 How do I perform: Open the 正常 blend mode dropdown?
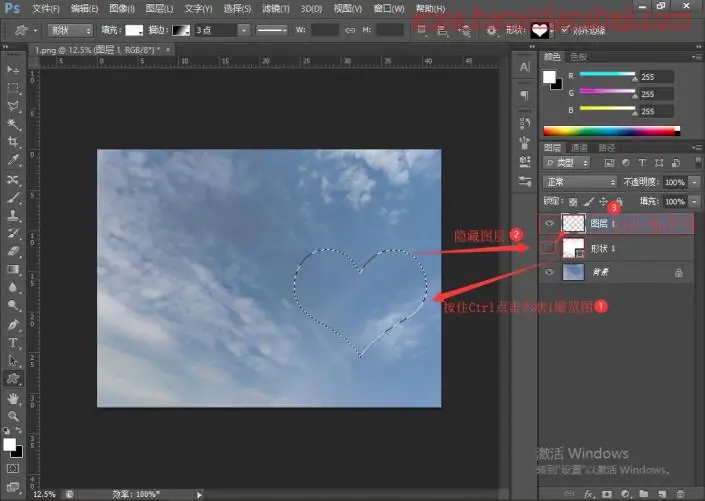click(x=580, y=182)
